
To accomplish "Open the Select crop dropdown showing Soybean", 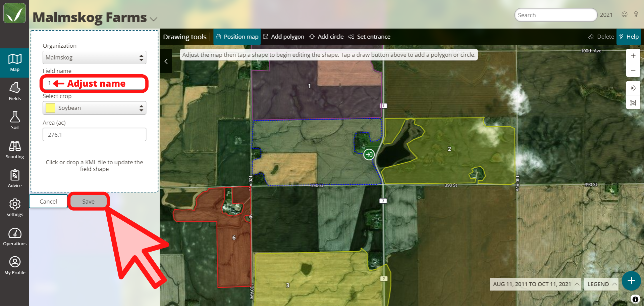I will [94, 108].
